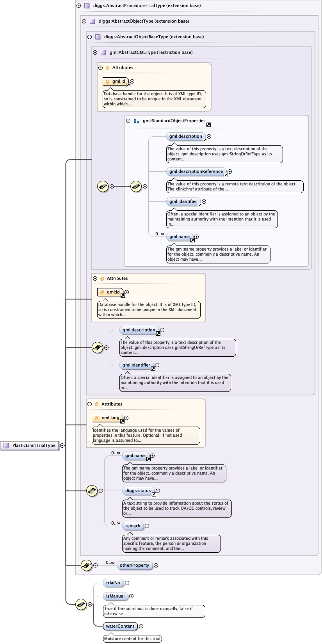Open the diggs:status element reference
Image resolution: width=322 pixels, height=644 pixels.
point(138,491)
